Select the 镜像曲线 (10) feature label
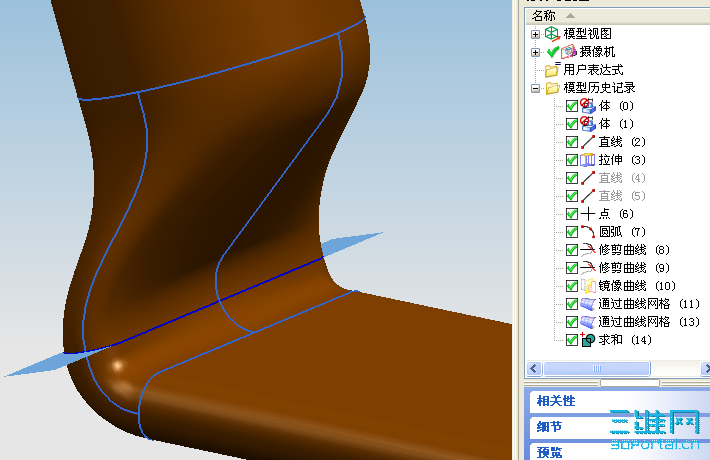Viewport: 710px width, 460px height. point(637,286)
